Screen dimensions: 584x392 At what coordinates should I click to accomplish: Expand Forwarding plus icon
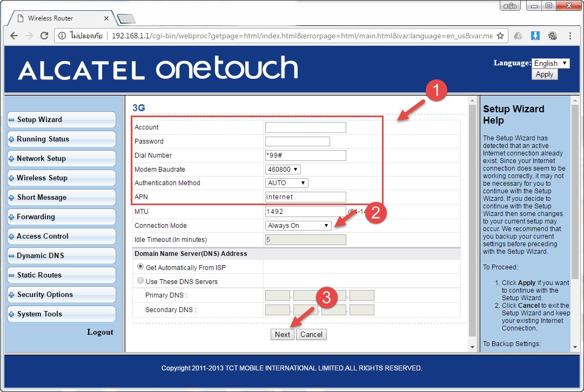(11, 217)
